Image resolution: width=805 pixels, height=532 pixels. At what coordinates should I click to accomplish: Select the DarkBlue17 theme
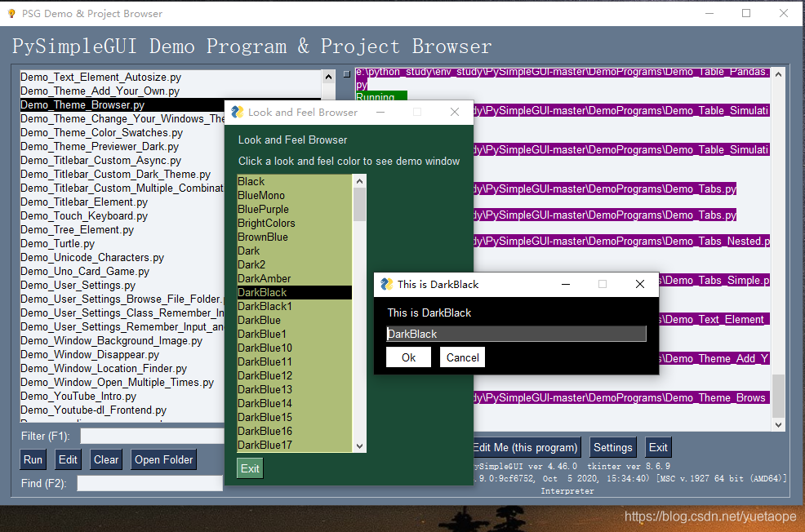click(x=294, y=445)
